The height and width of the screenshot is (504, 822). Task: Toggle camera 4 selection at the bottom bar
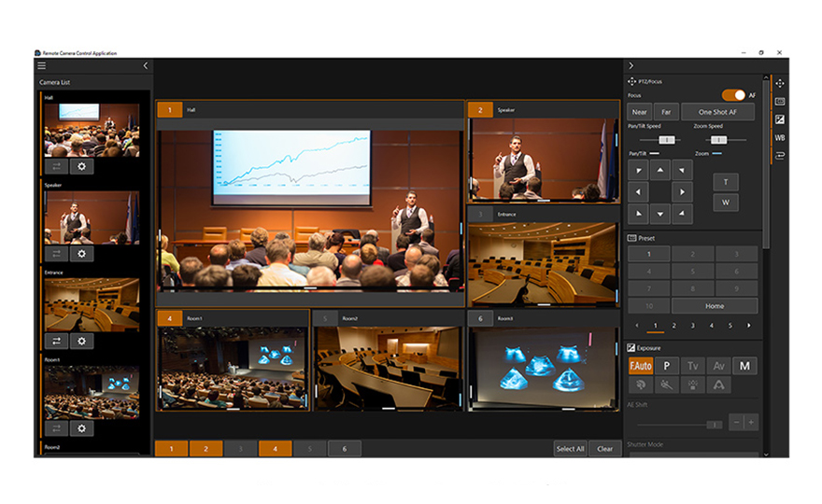(275, 449)
